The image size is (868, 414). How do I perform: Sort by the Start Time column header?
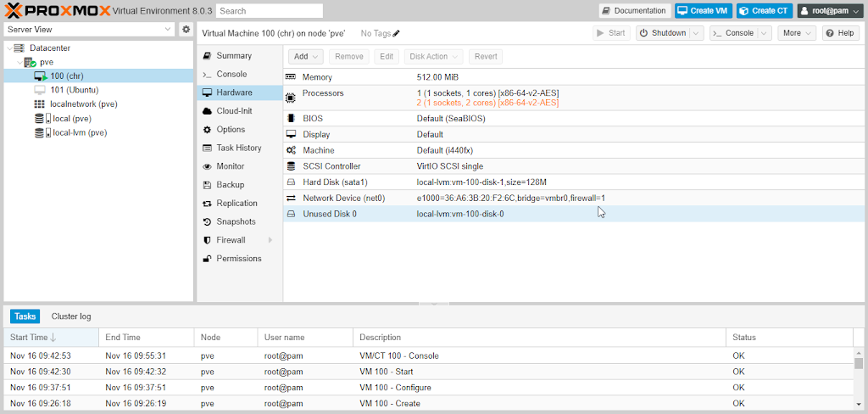(51, 337)
